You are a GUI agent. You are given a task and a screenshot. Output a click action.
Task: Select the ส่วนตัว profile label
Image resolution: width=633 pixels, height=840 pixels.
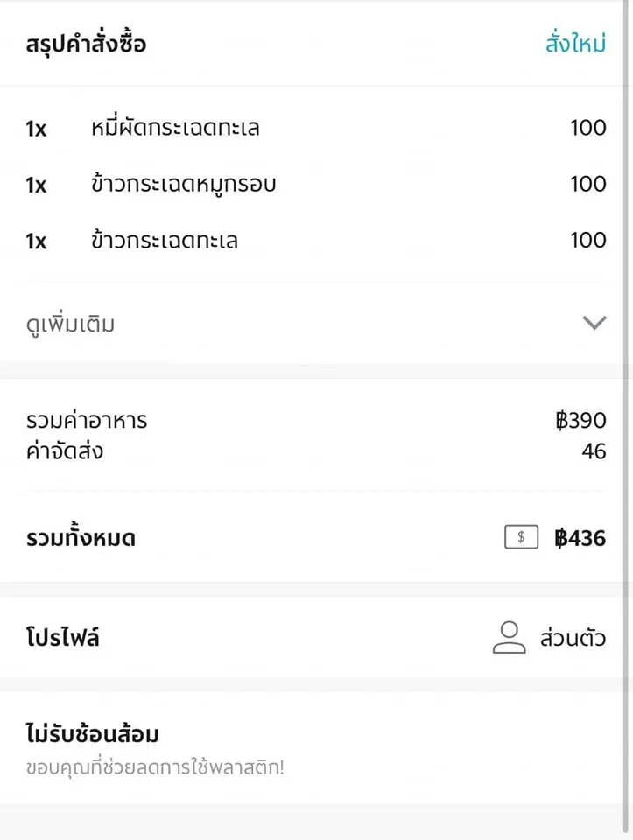tap(573, 639)
